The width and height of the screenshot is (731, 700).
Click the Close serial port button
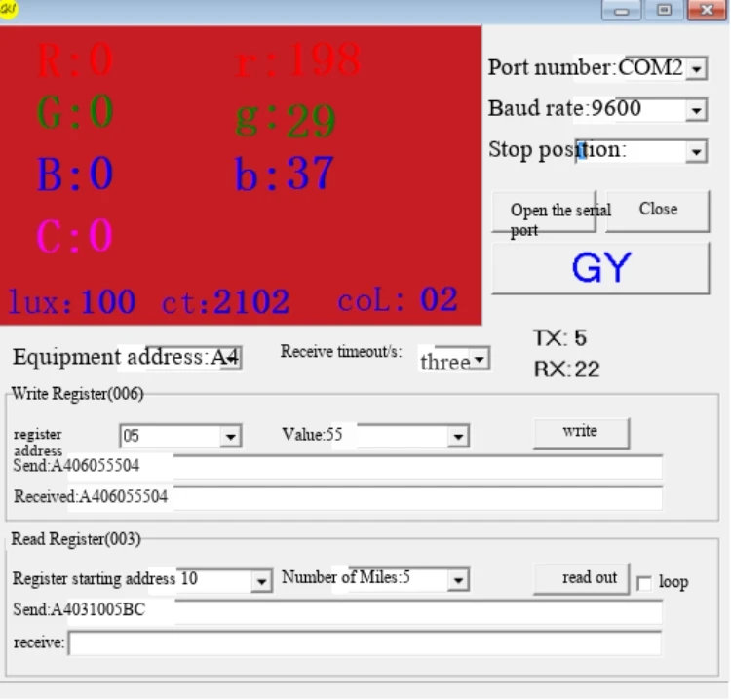[657, 212]
